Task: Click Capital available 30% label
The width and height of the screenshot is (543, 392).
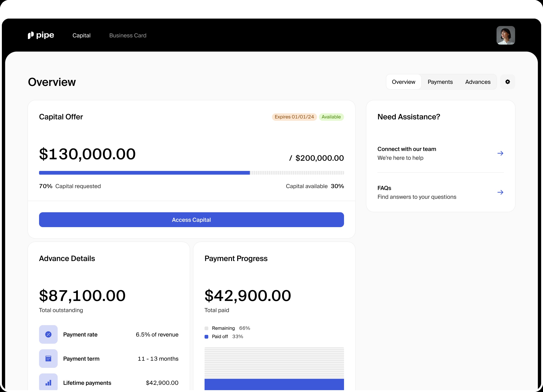Action: tap(315, 186)
